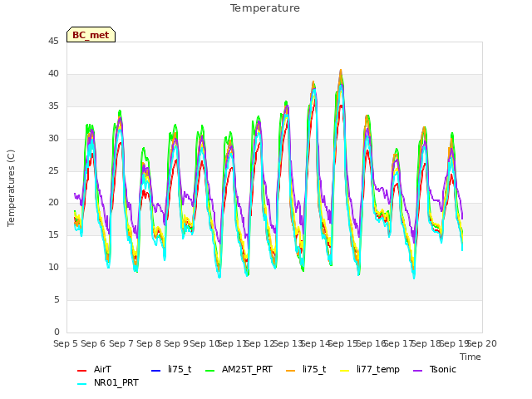Click the 10 y-axis tick label
The image size is (532, 399).
coord(53,268)
